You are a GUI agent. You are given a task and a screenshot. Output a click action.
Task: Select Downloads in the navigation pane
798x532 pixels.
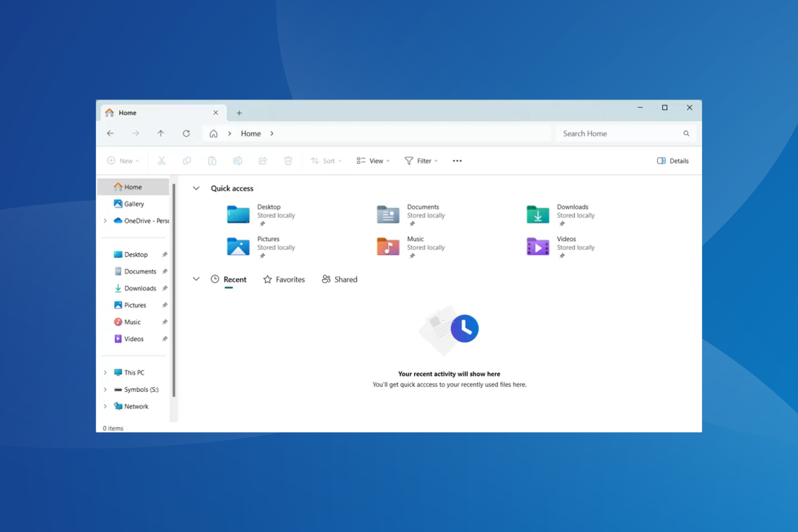135,288
